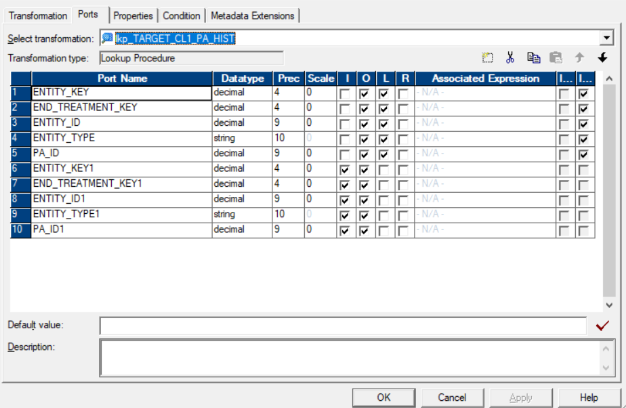The width and height of the screenshot is (626, 408).
Task: Click the Lookup Procedure transformation type field
Action: pos(191,58)
